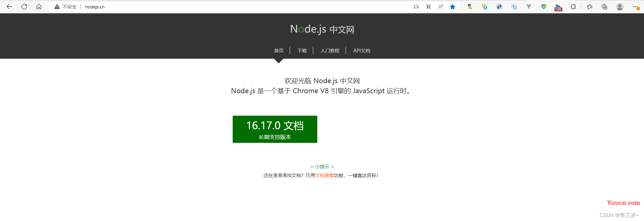
Task: Open the blue circular swirl extension icon
Action: (x=499, y=7)
